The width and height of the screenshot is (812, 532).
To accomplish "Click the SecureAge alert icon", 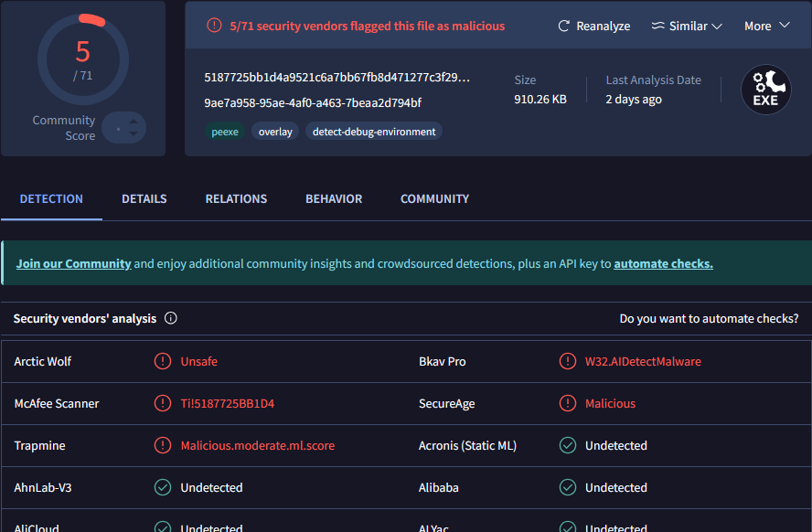I will [568, 402].
